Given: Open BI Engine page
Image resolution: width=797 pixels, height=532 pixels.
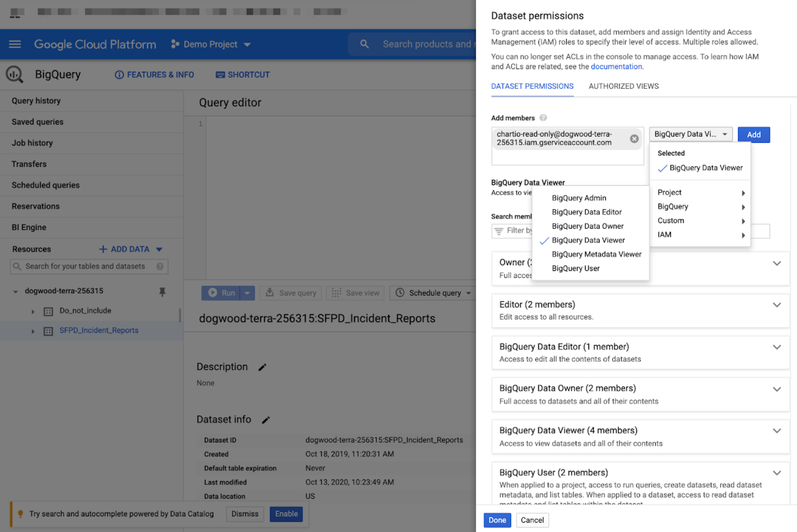Looking at the screenshot, I should tap(92, 227).
